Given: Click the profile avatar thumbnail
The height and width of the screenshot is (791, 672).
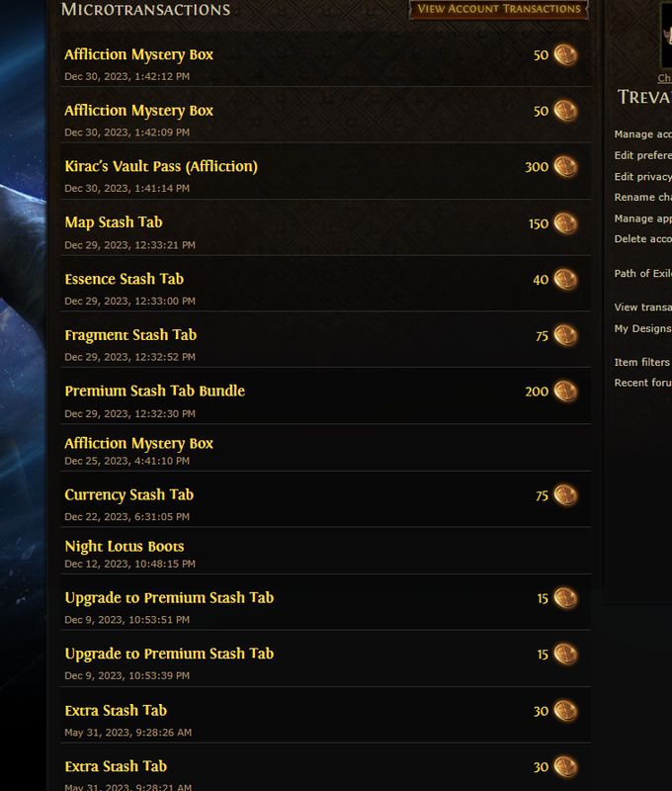Looking at the screenshot, I should (x=666, y=36).
